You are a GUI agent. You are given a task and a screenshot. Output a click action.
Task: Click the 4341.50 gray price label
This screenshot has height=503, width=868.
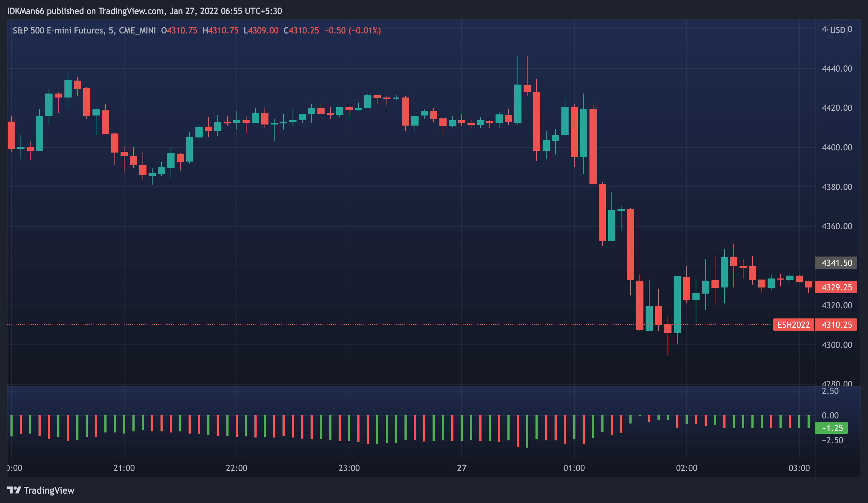coord(836,263)
